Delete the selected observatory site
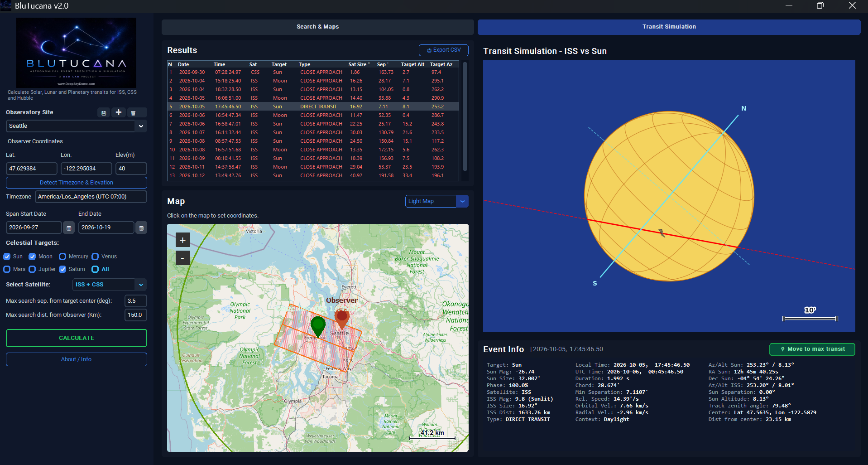 pos(133,113)
